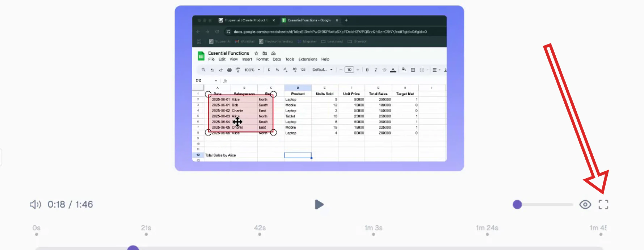Viewport: 644px width, 250px height.
Task: Play the video with the play button
Action: coord(319,204)
